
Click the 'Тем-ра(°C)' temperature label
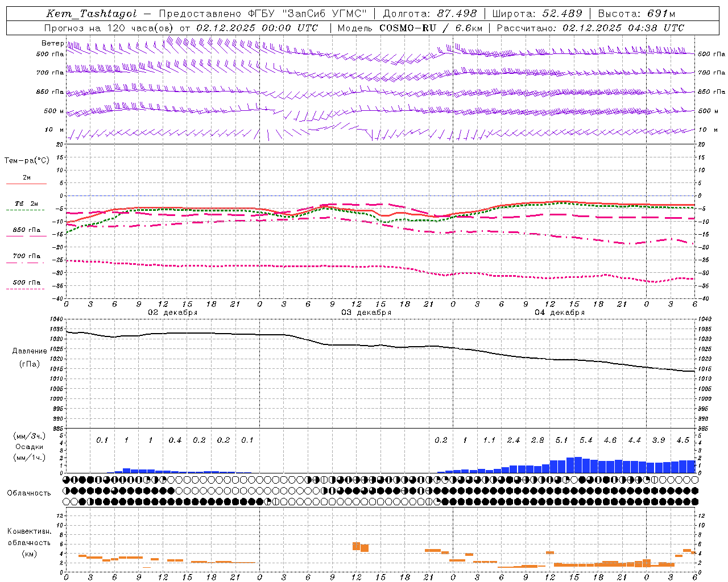[x=27, y=161]
